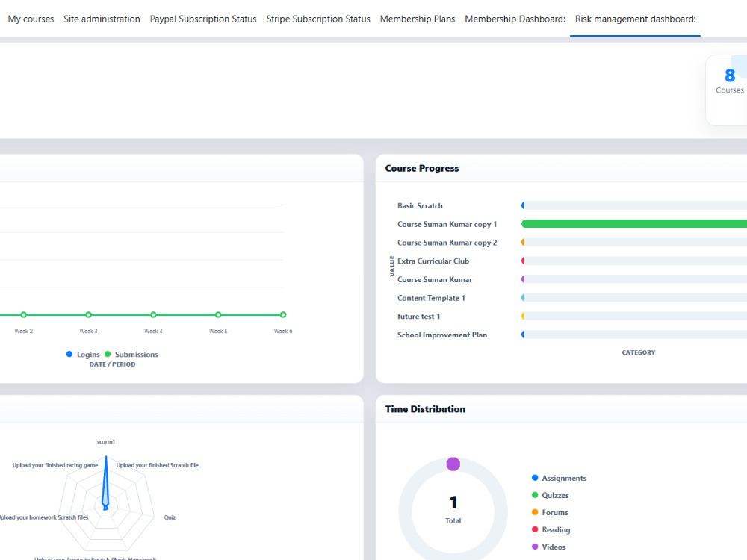The image size is (747, 560).
Task: Click Course Suman Kumar copy 2 progress bar
Action: pyautogui.click(x=634, y=243)
